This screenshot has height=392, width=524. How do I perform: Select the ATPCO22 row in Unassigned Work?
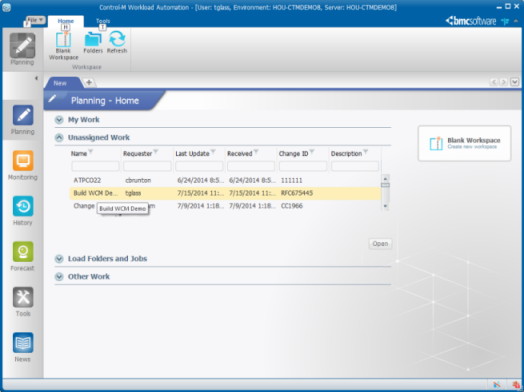[225, 180]
